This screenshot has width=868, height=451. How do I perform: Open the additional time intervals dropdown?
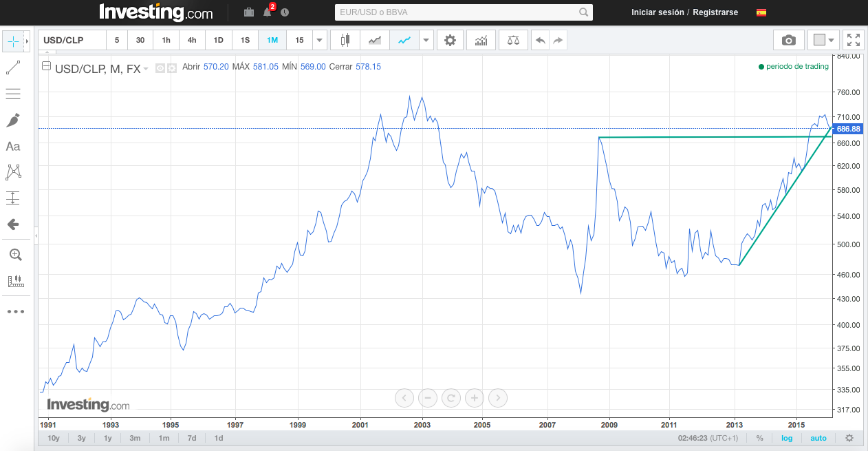[x=319, y=41]
